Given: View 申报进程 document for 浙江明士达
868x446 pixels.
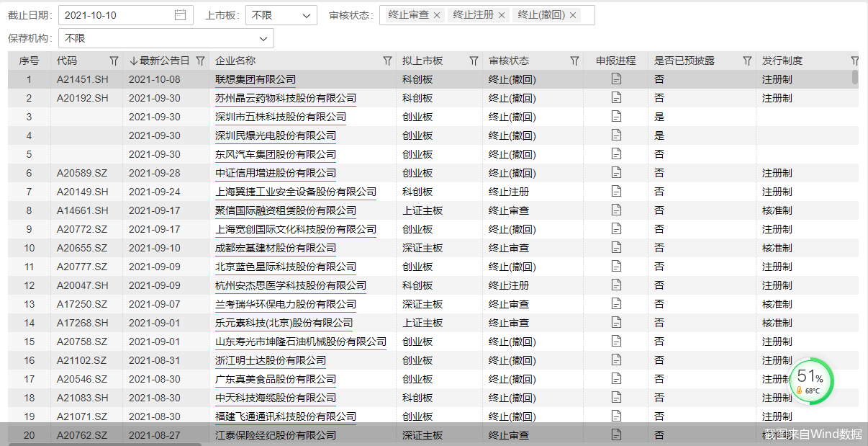Looking at the screenshot, I should click(616, 360).
